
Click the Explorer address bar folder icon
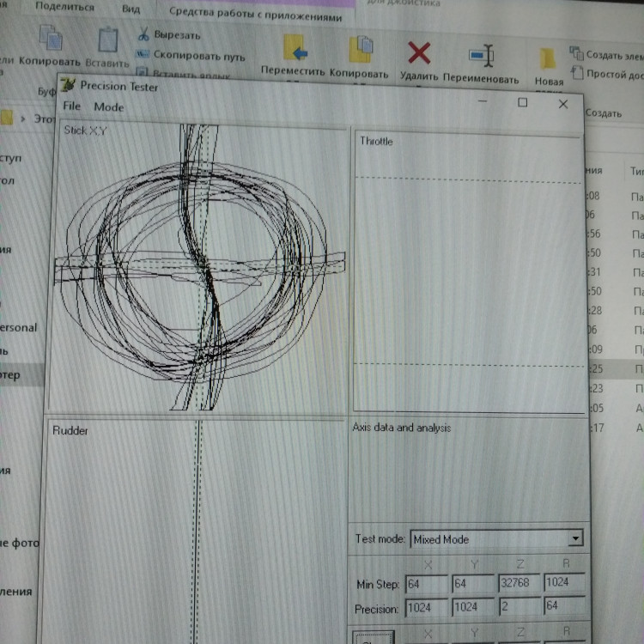coord(6,118)
